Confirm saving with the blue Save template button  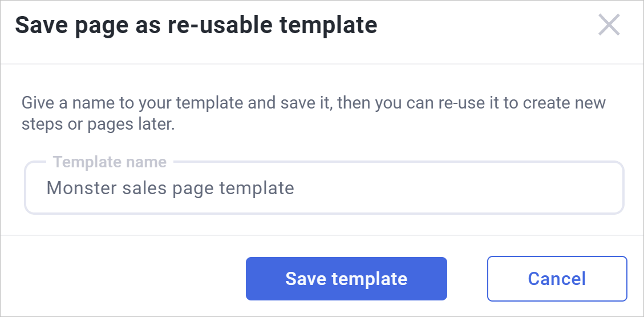tap(346, 279)
